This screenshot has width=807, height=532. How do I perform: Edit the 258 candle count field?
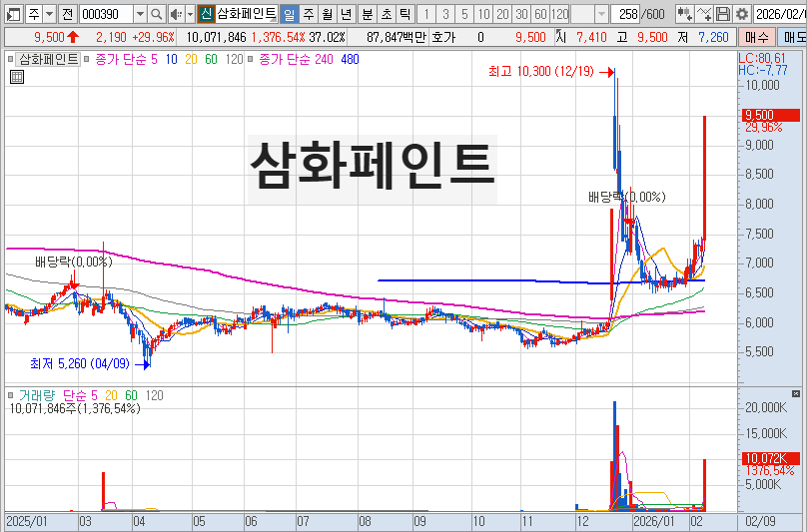pyautogui.click(x=626, y=14)
